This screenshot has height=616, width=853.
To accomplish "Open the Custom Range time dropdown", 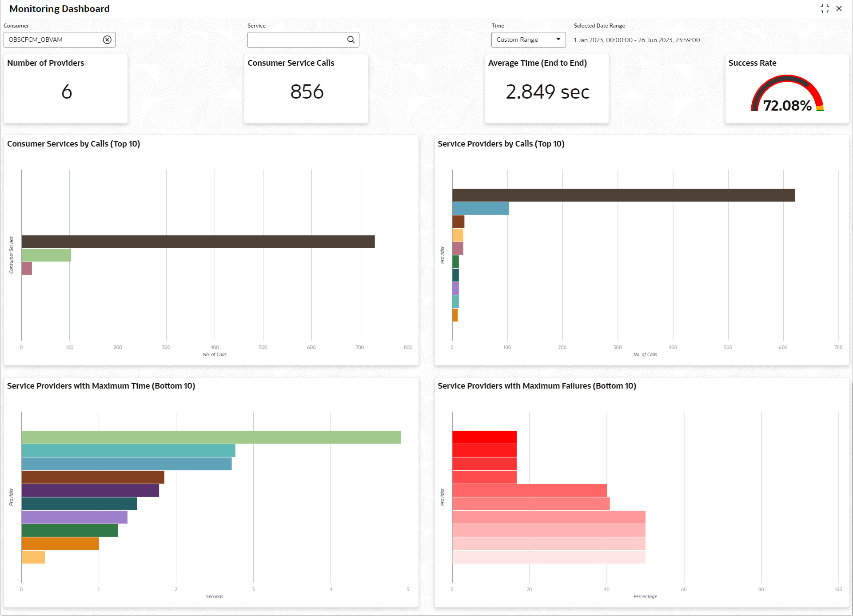I will pos(528,40).
